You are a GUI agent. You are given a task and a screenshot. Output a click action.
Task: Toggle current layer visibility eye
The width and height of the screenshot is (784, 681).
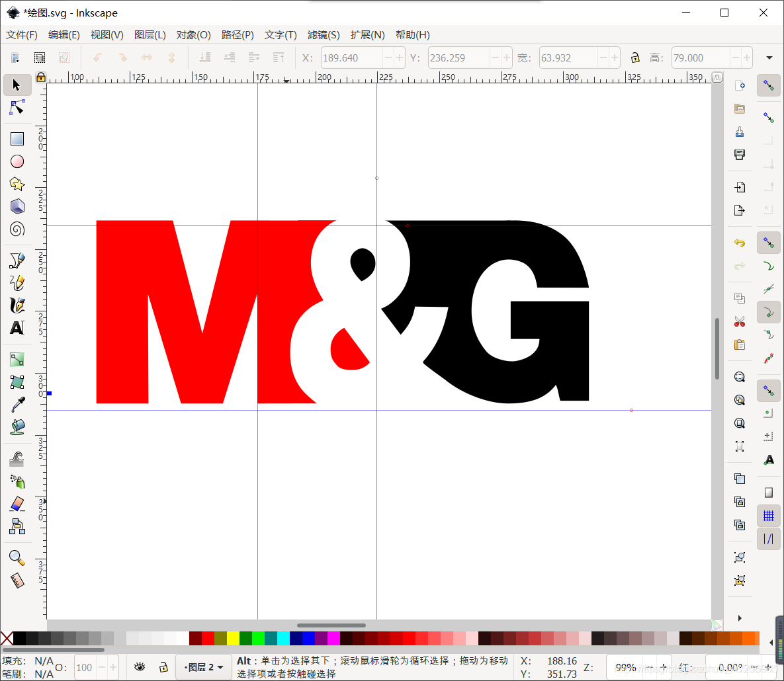pos(140,667)
